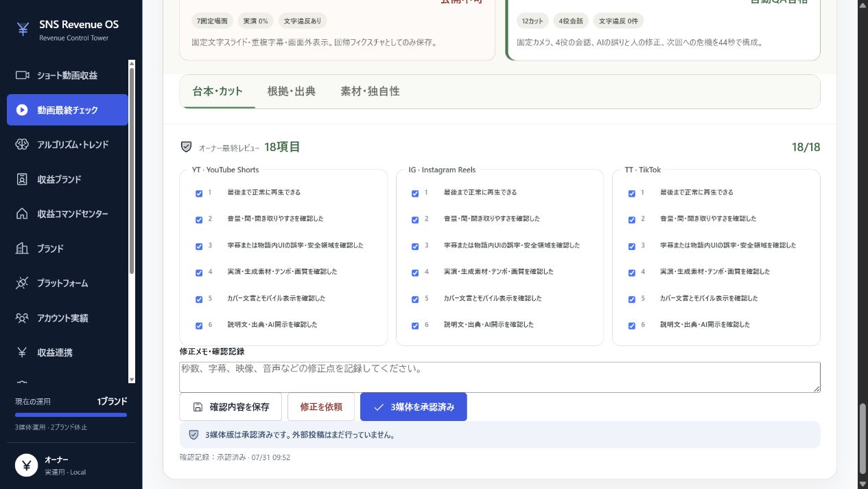
Task: Switch to the 根拠・出典 tab
Action: pos(292,91)
